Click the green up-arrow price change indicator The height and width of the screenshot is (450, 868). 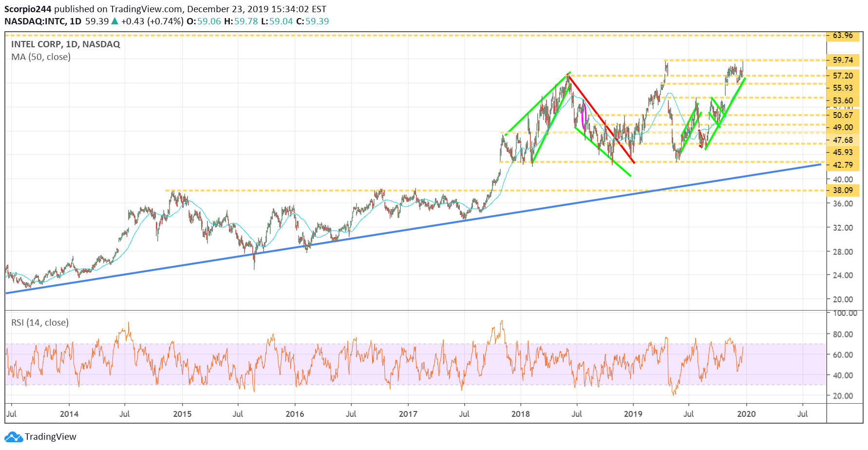pos(114,21)
